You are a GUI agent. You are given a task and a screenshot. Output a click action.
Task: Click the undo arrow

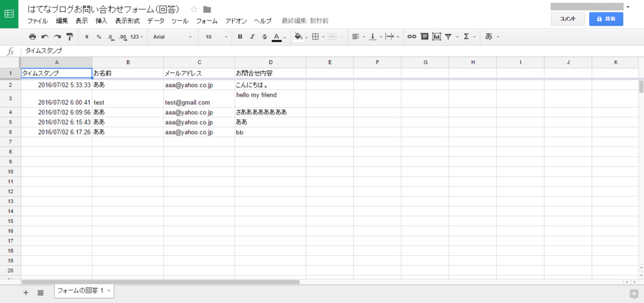point(45,37)
